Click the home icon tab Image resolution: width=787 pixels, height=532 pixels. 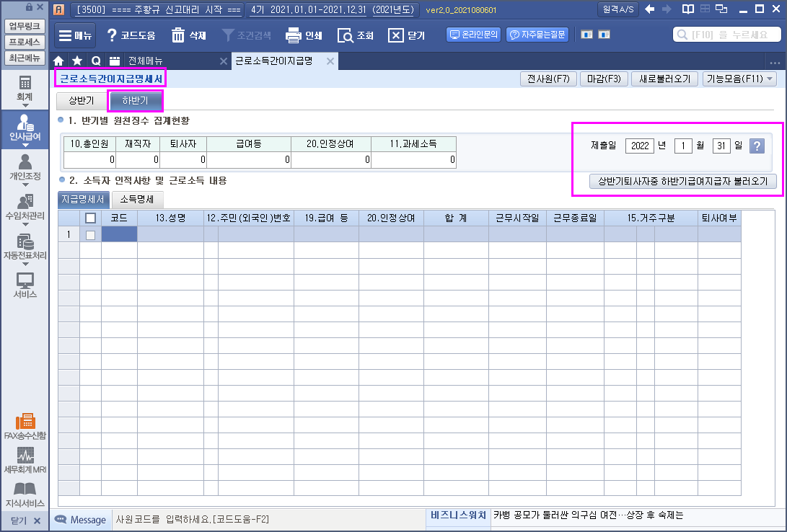[58, 61]
